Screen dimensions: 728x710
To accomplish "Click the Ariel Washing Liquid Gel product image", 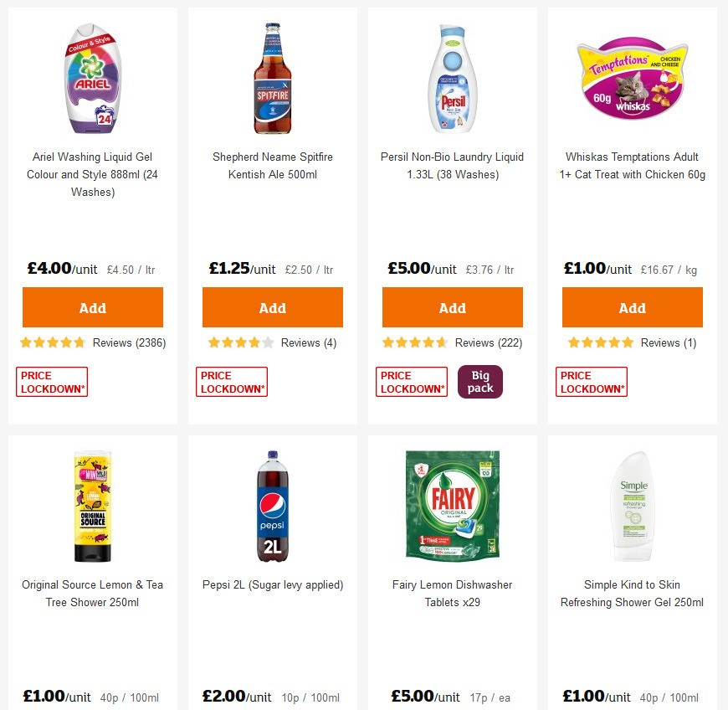I will pyautogui.click(x=92, y=80).
